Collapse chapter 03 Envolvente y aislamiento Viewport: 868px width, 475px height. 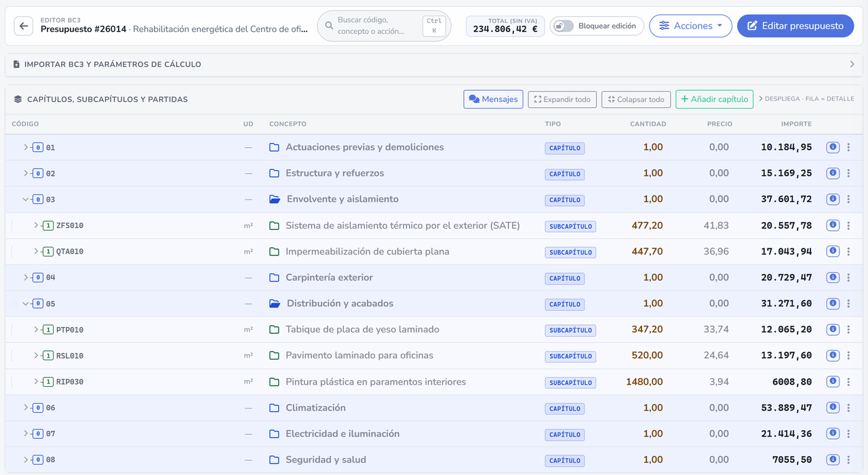(x=26, y=199)
